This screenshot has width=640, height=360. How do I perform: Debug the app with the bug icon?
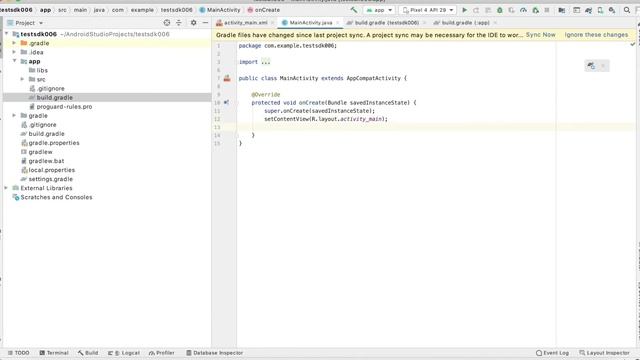coord(500,10)
